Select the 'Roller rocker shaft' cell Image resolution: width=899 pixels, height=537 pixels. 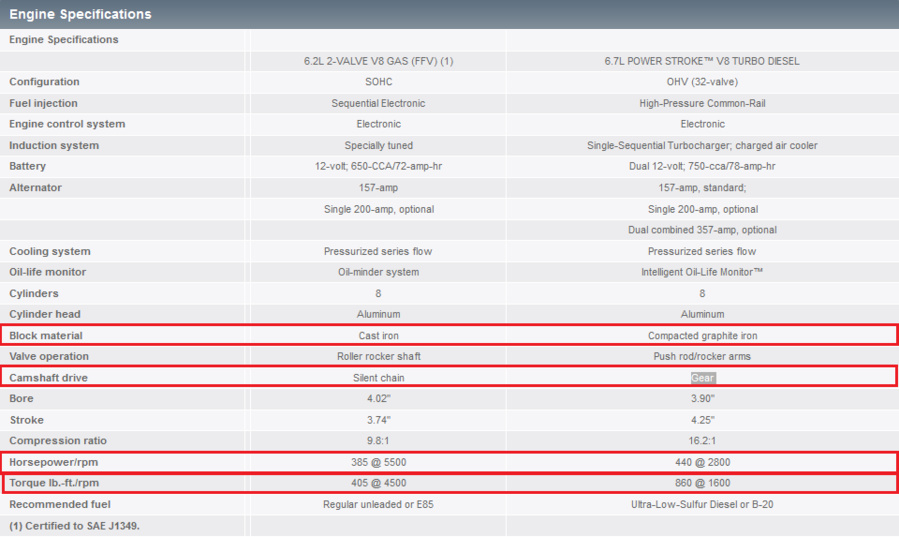click(x=378, y=356)
